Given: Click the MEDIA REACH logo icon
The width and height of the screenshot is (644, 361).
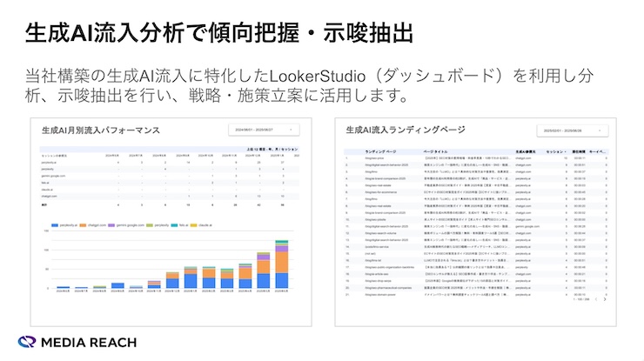Looking at the screenshot, I should click(x=27, y=342).
